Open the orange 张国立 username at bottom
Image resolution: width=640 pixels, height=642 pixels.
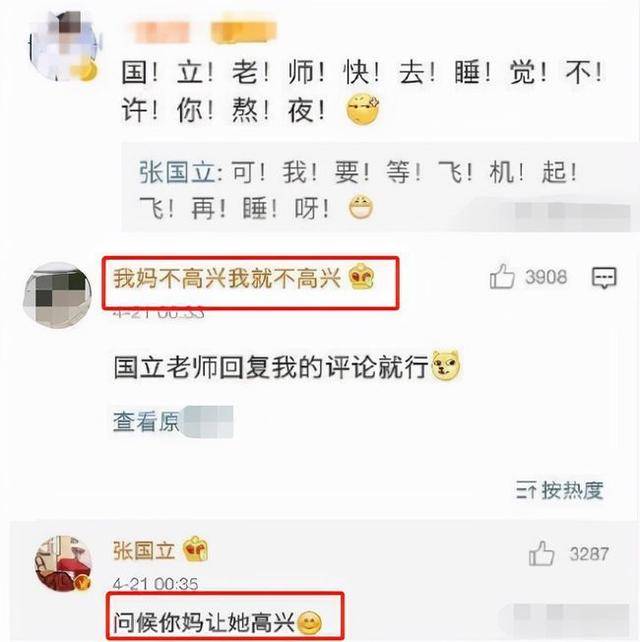tap(144, 550)
